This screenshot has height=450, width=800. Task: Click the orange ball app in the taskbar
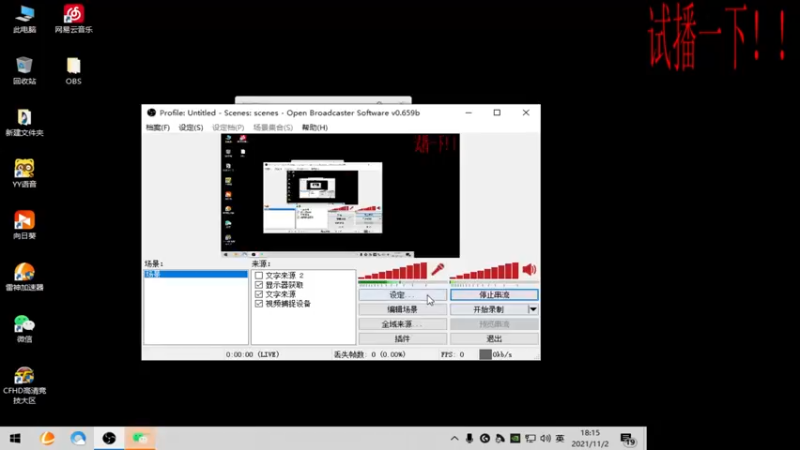[47, 438]
